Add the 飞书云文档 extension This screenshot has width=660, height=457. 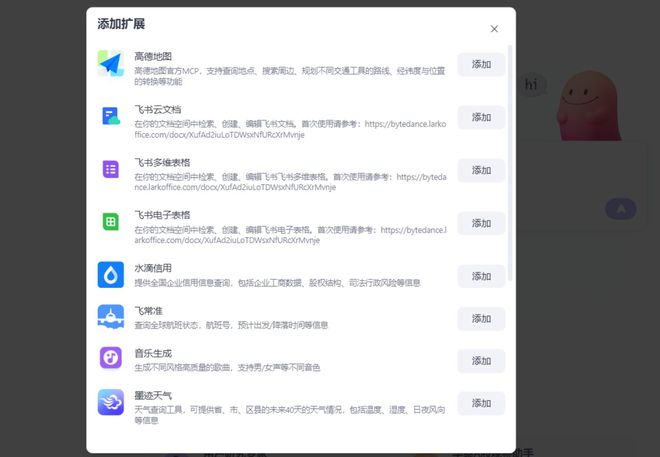pos(481,117)
